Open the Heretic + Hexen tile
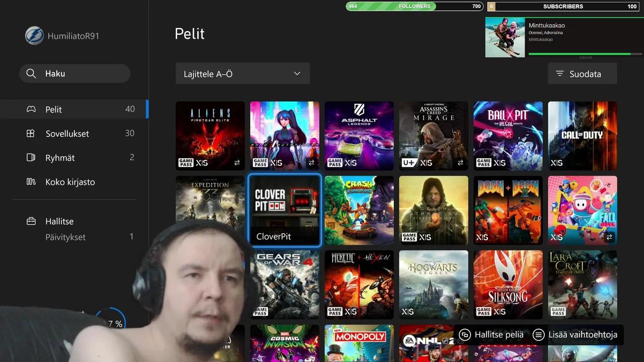The height and width of the screenshot is (362, 644). (359, 285)
